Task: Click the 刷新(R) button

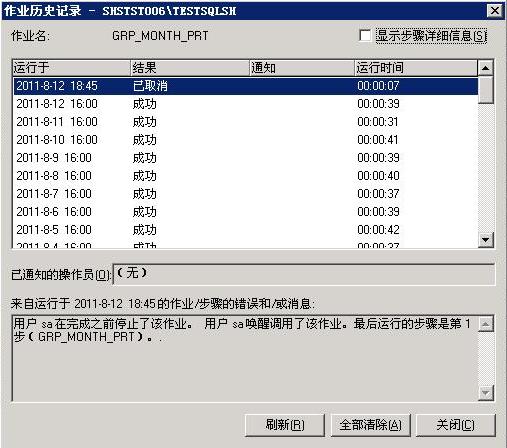Action: click(x=285, y=425)
